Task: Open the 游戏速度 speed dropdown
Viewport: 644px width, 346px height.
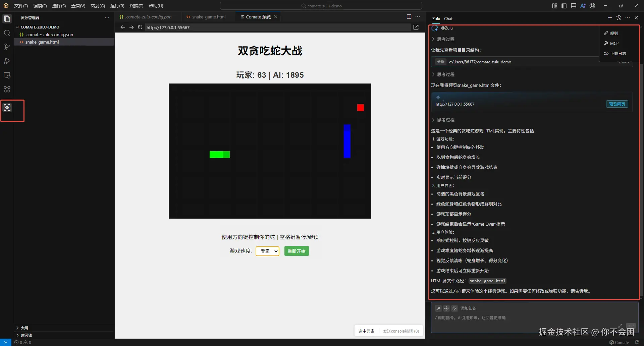Action: [267, 251]
